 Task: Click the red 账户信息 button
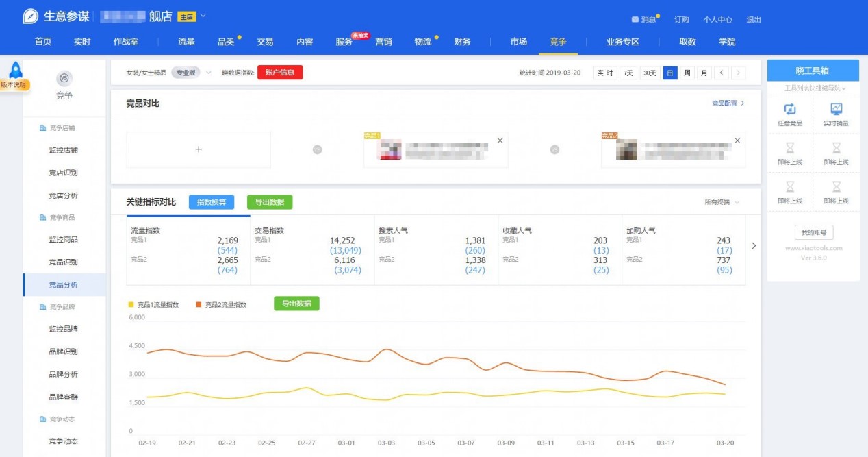coord(280,73)
